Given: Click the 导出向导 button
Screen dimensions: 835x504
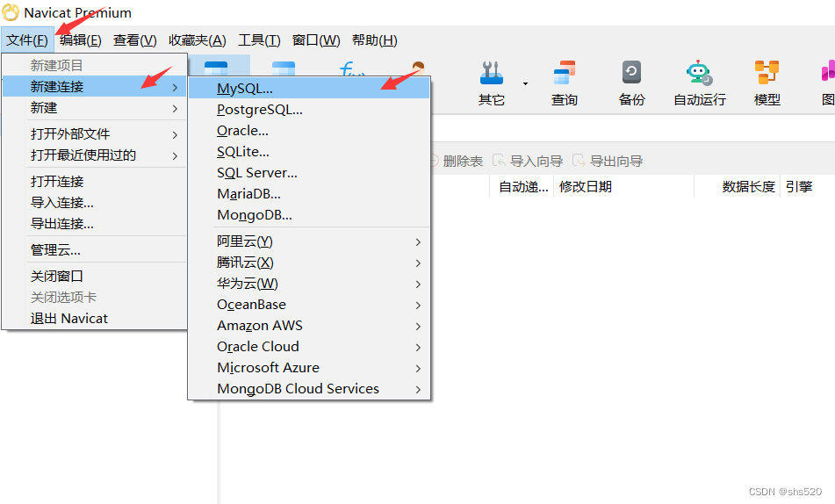Looking at the screenshot, I should (x=608, y=161).
